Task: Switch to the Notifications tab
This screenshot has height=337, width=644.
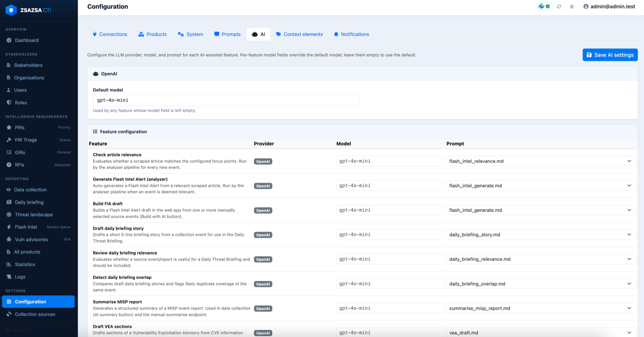Action: (x=351, y=34)
